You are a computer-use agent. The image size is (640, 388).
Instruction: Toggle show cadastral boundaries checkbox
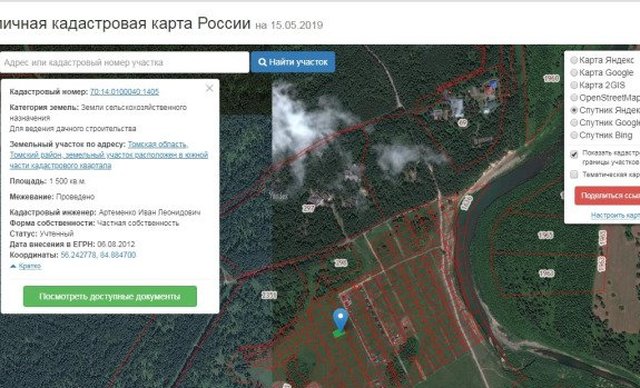[x=574, y=154]
